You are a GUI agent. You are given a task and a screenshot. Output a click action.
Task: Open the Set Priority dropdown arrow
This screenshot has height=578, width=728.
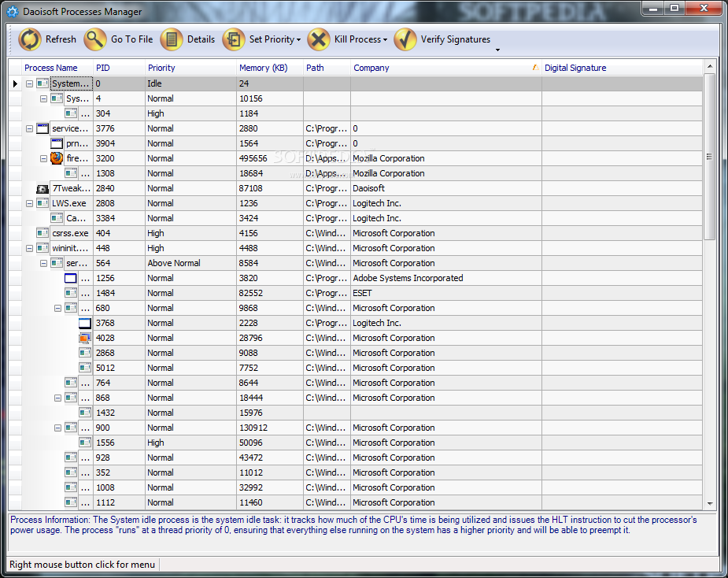[x=298, y=40]
